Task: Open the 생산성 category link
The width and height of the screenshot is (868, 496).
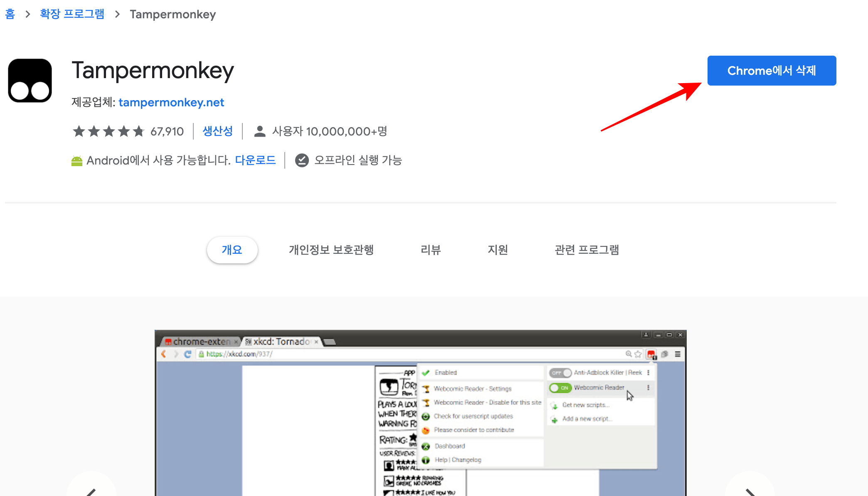Action: click(x=217, y=131)
